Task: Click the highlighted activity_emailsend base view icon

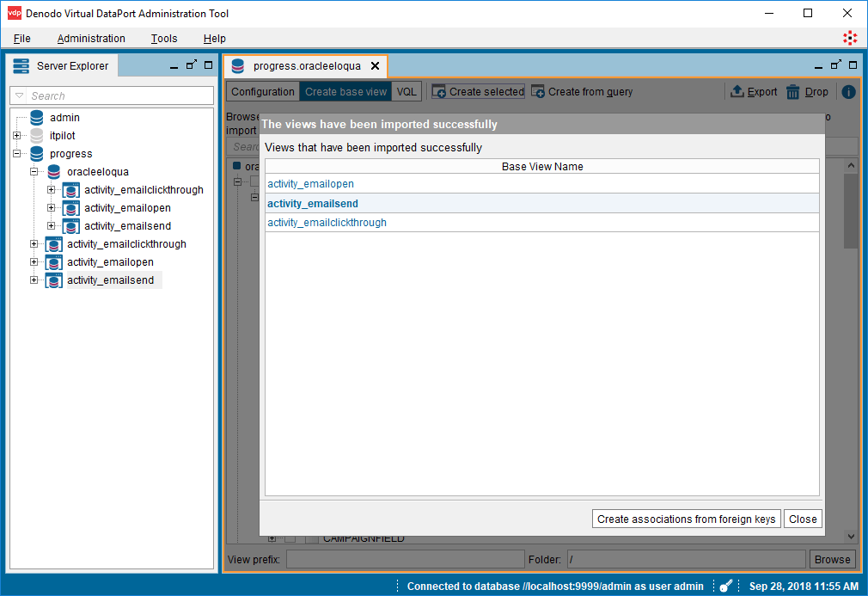Action: click(53, 280)
